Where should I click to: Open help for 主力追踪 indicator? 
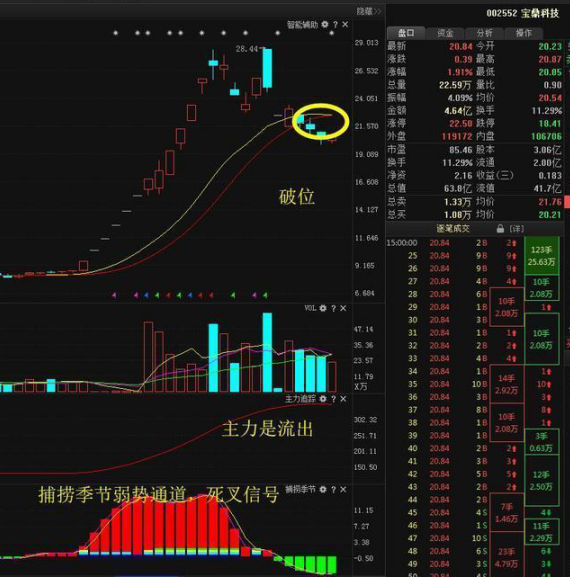point(333,399)
